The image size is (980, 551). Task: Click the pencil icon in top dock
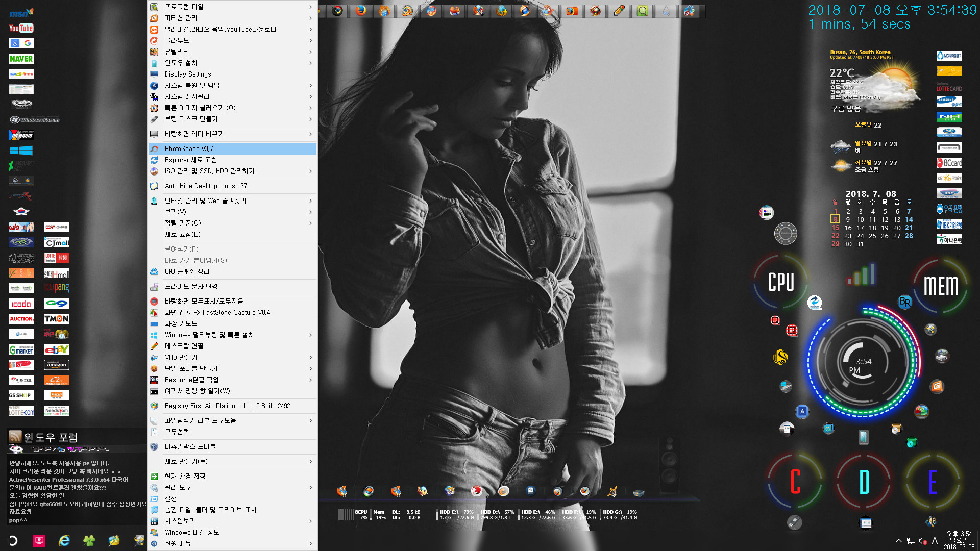tap(619, 11)
